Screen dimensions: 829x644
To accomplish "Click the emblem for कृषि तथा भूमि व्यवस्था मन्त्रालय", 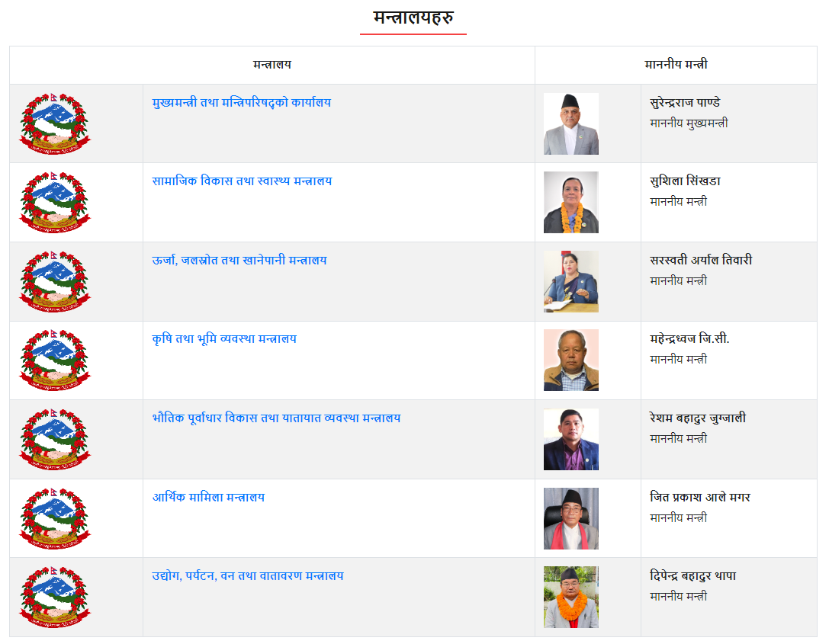I will [x=54, y=360].
